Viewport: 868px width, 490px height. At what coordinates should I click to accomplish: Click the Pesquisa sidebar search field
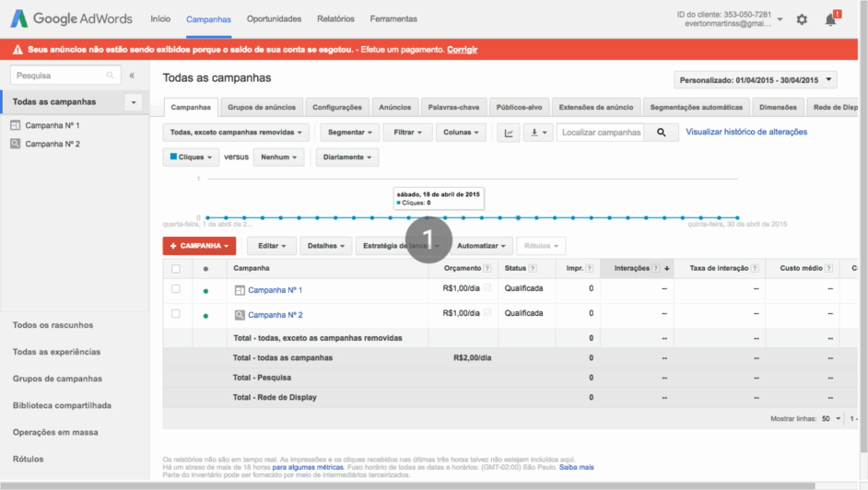coord(65,76)
